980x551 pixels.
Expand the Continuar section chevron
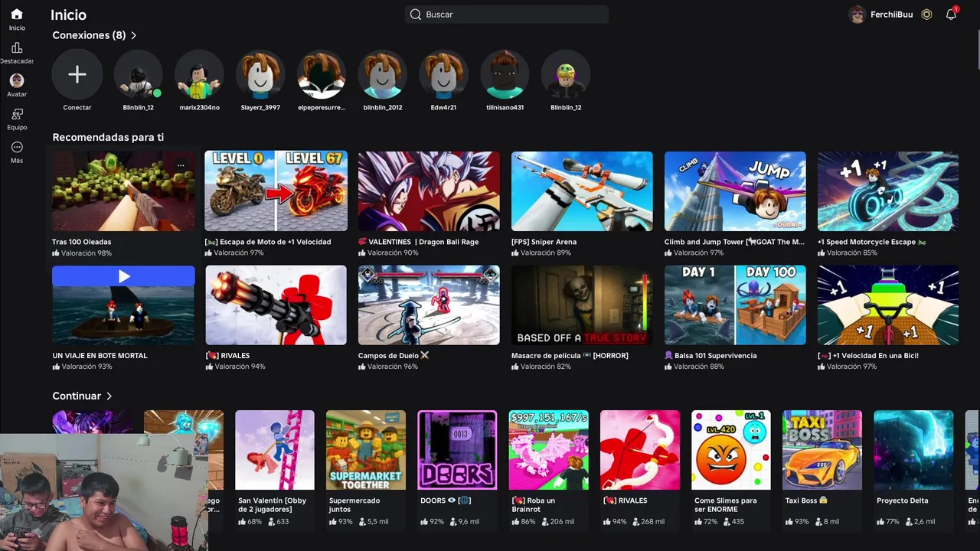[109, 396]
